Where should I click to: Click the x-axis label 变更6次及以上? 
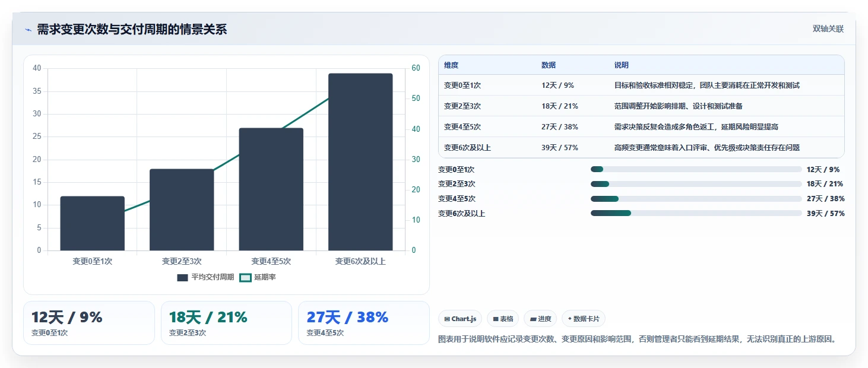coord(360,261)
